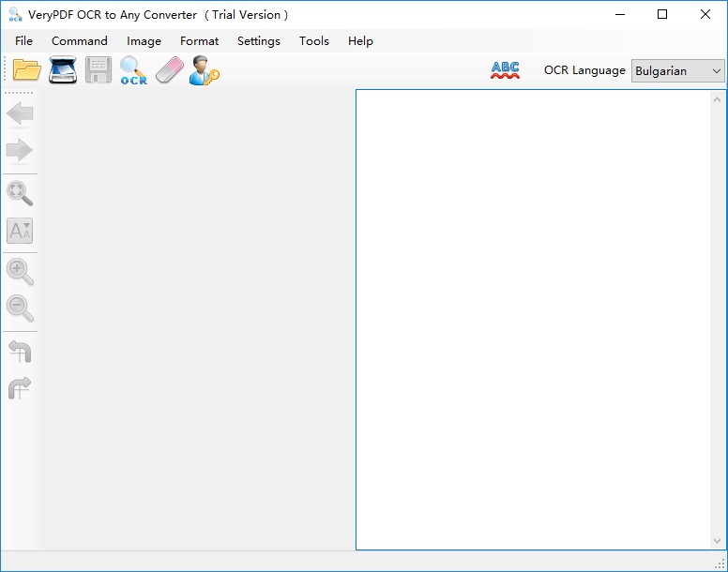Viewport: 728px width, 572px height.
Task: Zoom out with the minus magnifier
Action: pyautogui.click(x=20, y=308)
